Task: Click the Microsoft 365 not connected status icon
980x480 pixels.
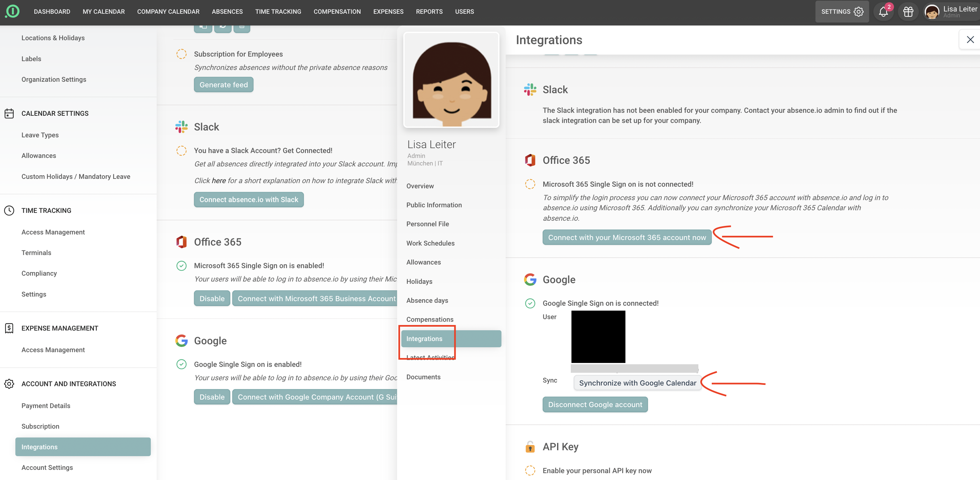Action: pos(530,184)
